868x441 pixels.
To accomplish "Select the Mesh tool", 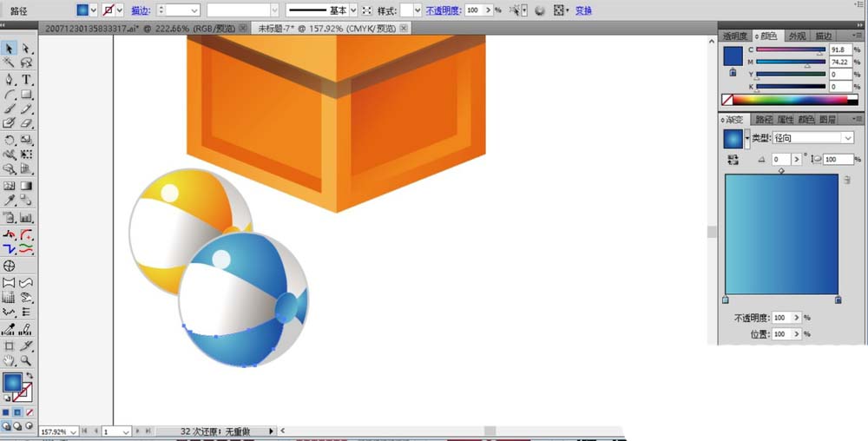I will pos(9,186).
